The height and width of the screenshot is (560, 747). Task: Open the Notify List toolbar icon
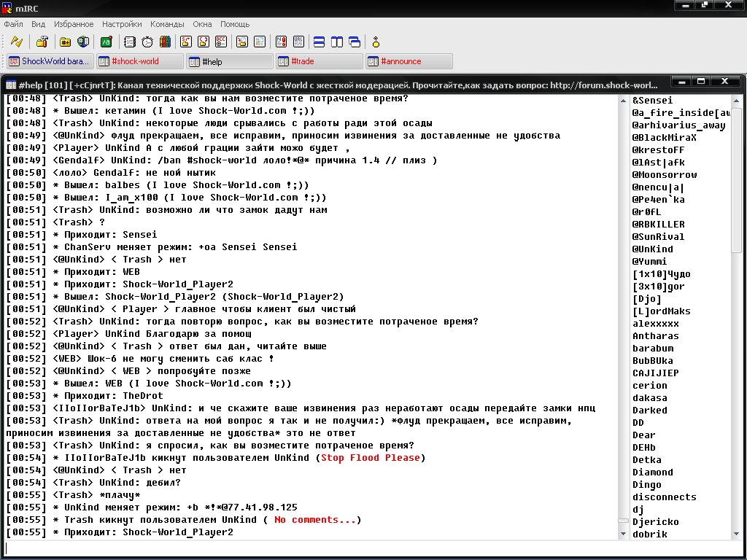(x=281, y=42)
